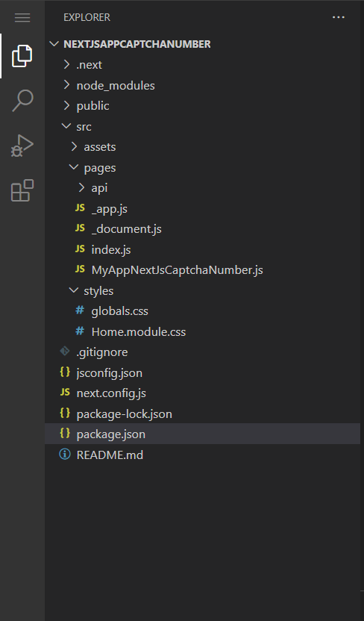Screen dimensions: 364x621
Task: Click the JS icon beside MyAppNextJsCaptchaNumber.js
Action: (80, 269)
